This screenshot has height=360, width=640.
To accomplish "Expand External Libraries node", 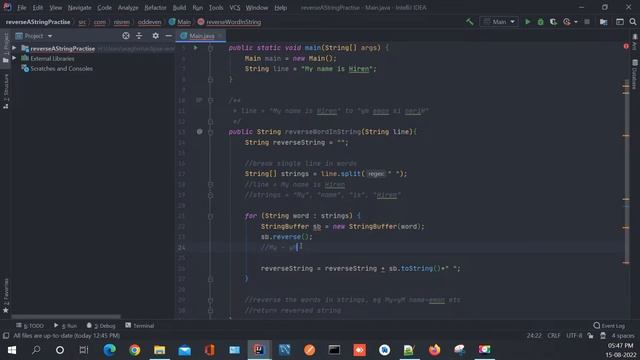I will [x=14, y=58].
